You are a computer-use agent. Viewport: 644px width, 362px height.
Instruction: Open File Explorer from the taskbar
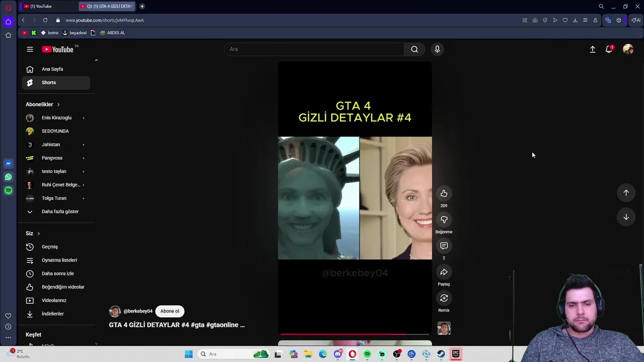click(308, 354)
